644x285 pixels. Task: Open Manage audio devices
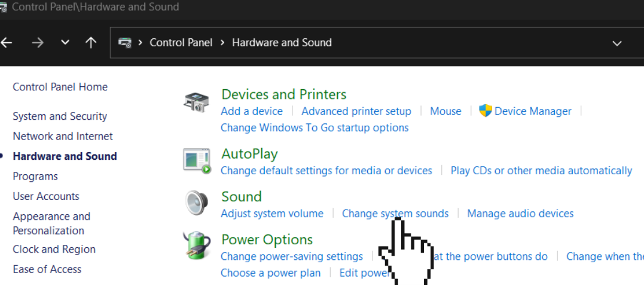click(x=520, y=214)
